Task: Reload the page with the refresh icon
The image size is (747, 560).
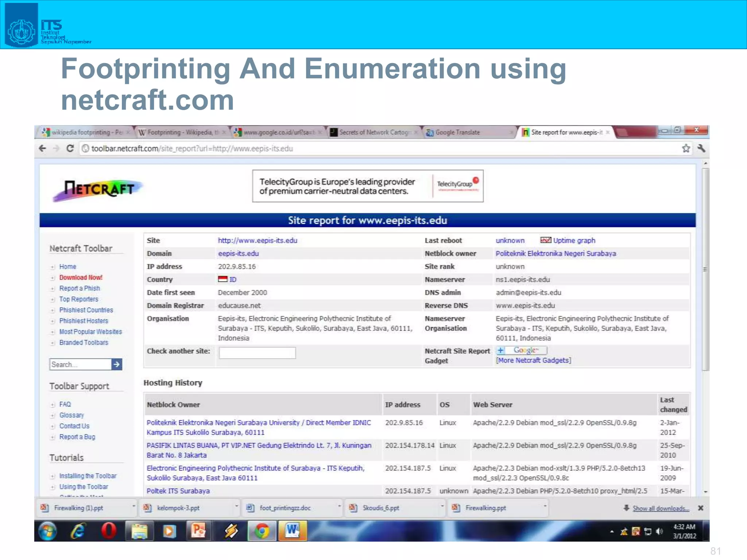Action: tap(70, 148)
